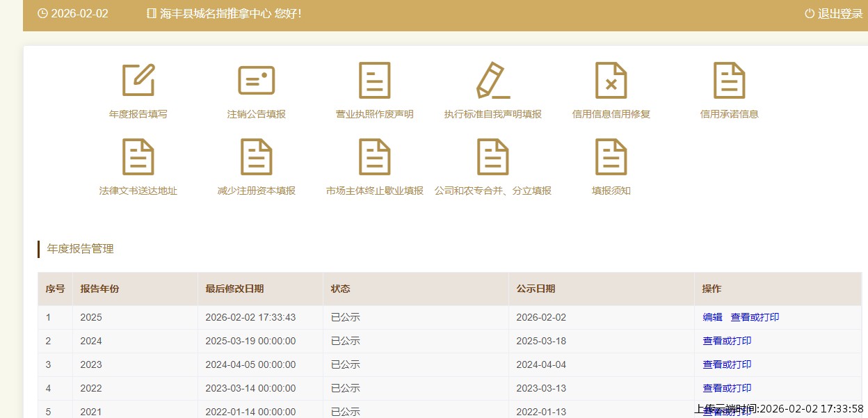
Task: Click the 信用承诺信息 document icon
Action: (x=729, y=81)
